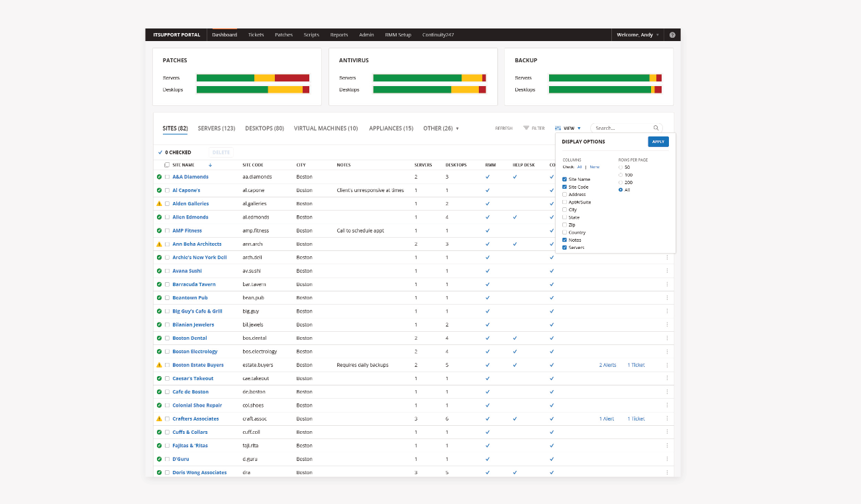The image size is (861, 504).
Task: Click green status icon for A&A Diamonds
Action: point(159,177)
